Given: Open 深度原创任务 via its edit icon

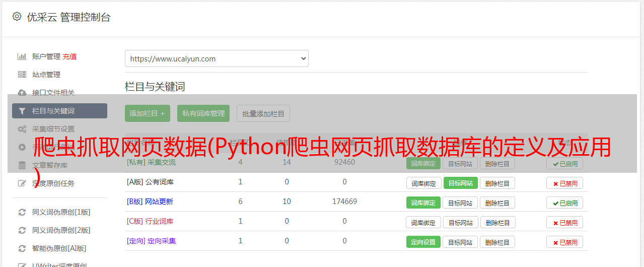Looking at the screenshot, I should 22,183.
